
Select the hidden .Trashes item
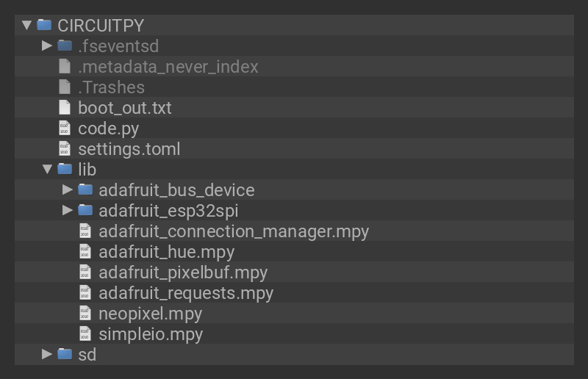(111, 87)
